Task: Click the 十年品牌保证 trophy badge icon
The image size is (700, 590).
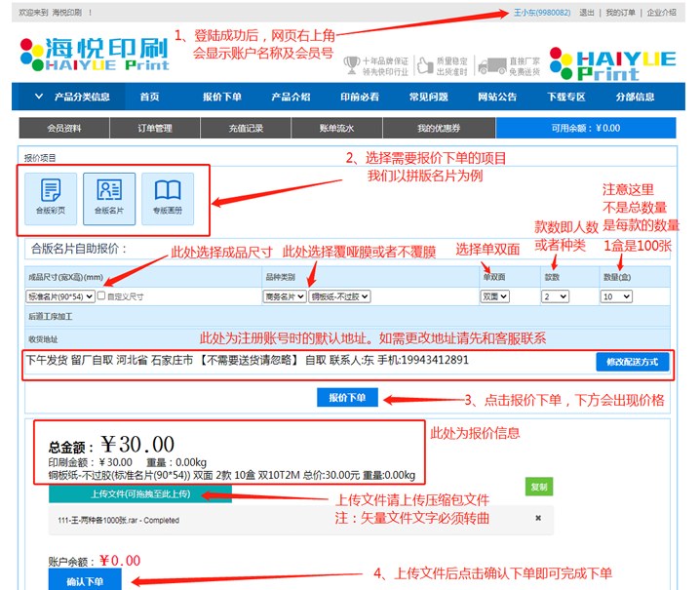Action: click(351, 65)
